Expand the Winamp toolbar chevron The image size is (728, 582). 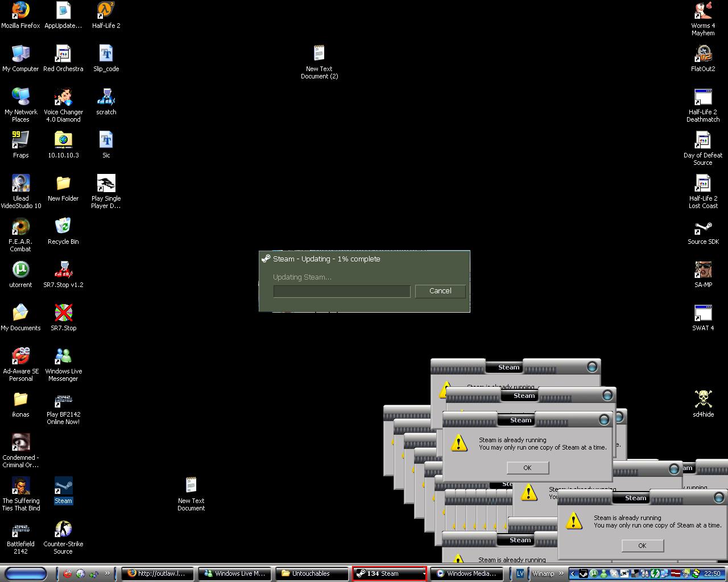pos(561,573)
